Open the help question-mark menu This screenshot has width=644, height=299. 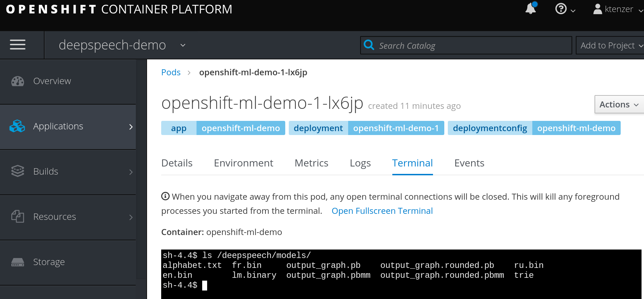pos(565,9)
